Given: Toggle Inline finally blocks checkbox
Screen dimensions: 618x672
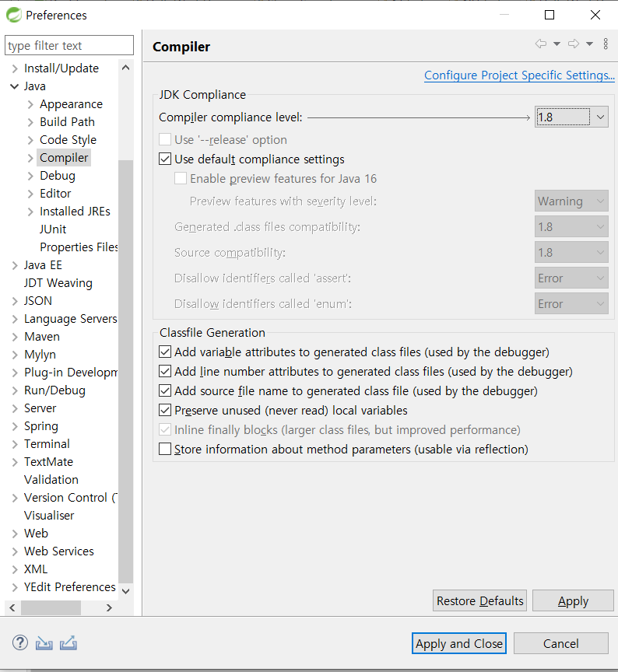Looking at the screenshot, I should pyautogui.click(x=165, y=429).
